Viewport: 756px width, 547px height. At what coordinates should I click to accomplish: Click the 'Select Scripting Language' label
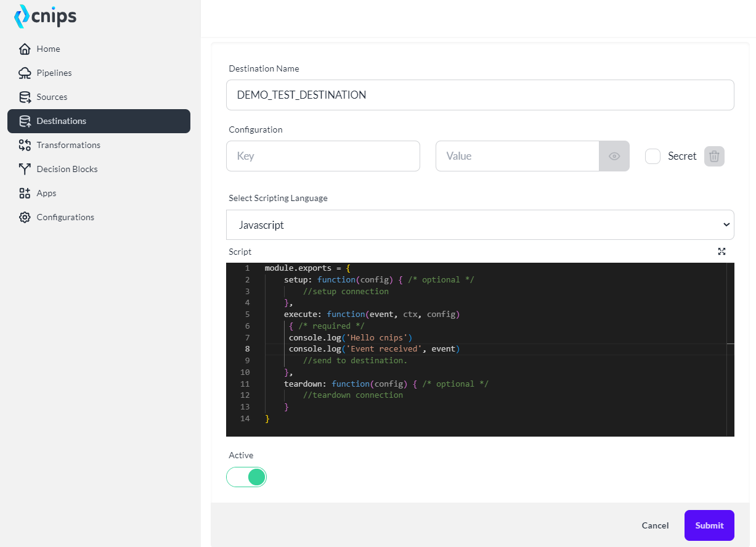(x=278, y=198)
